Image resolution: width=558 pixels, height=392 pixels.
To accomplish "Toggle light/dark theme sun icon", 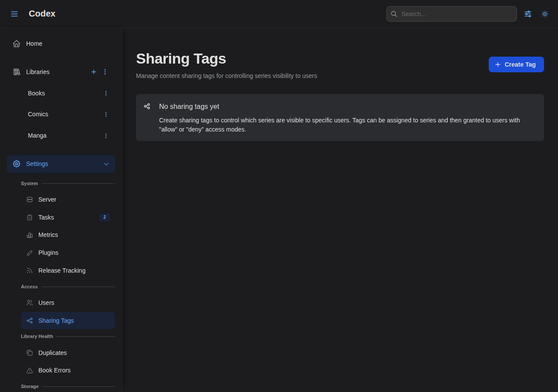I will 545,14.
